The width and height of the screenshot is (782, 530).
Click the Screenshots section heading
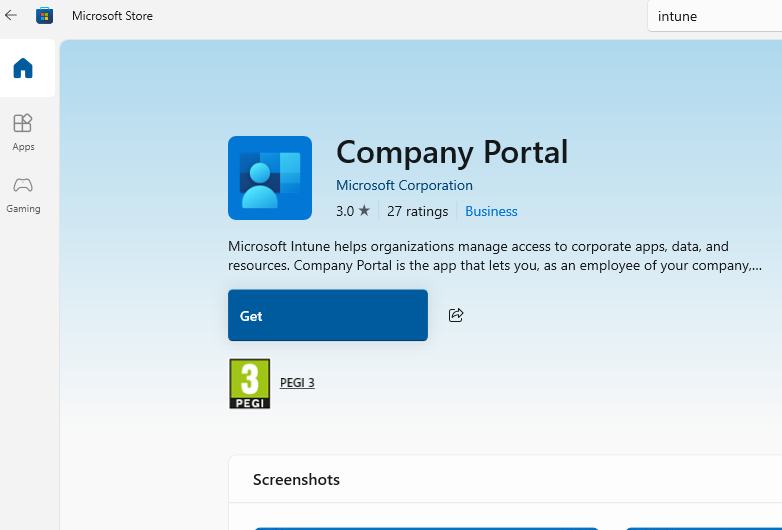(296, 480)
